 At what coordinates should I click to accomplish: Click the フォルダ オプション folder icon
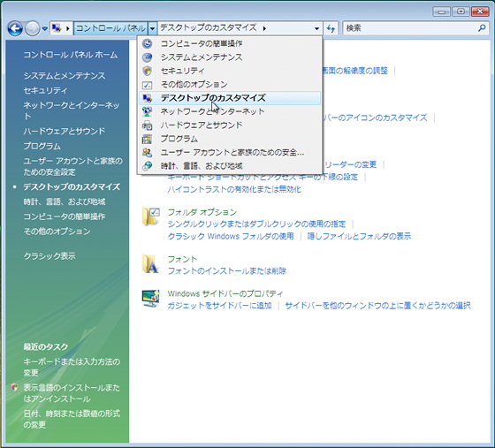tap(150, 216)
